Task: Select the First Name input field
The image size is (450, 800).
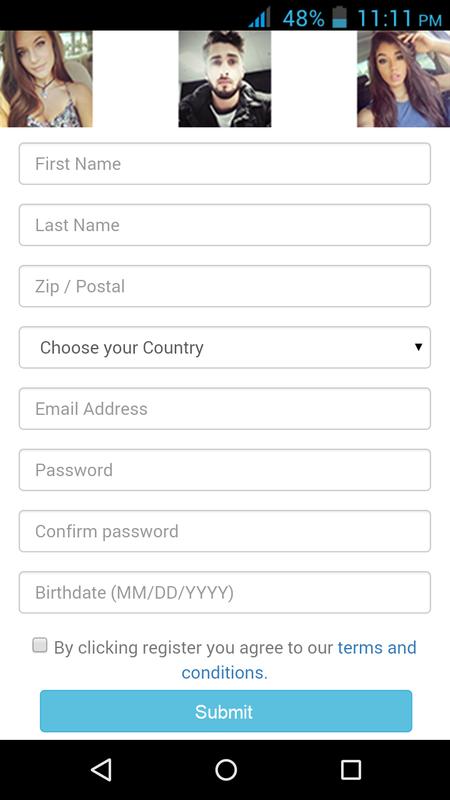Action: 225,164
